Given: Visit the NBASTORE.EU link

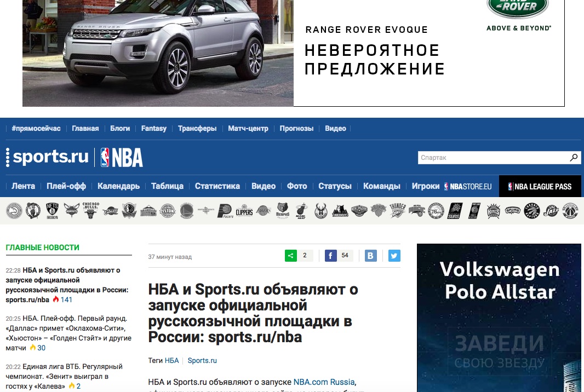Looking at the screenshot, I should [x=468, y=187].
